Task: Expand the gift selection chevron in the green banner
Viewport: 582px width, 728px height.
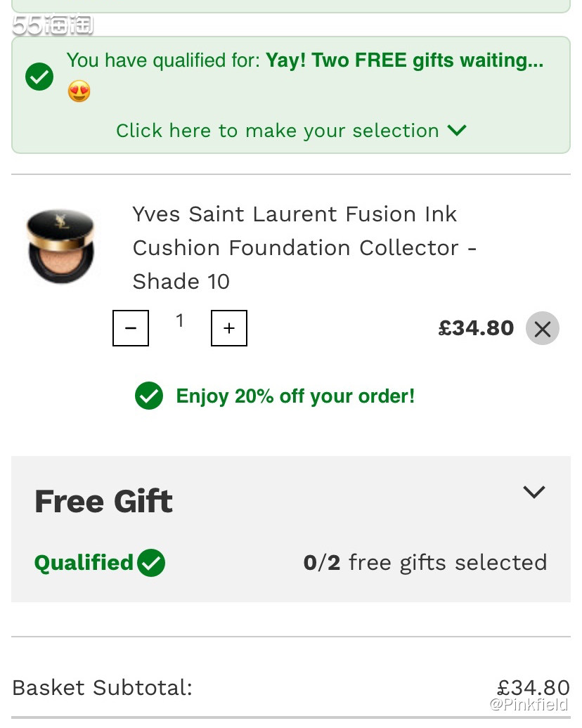Action: click(x=457, y=130)
